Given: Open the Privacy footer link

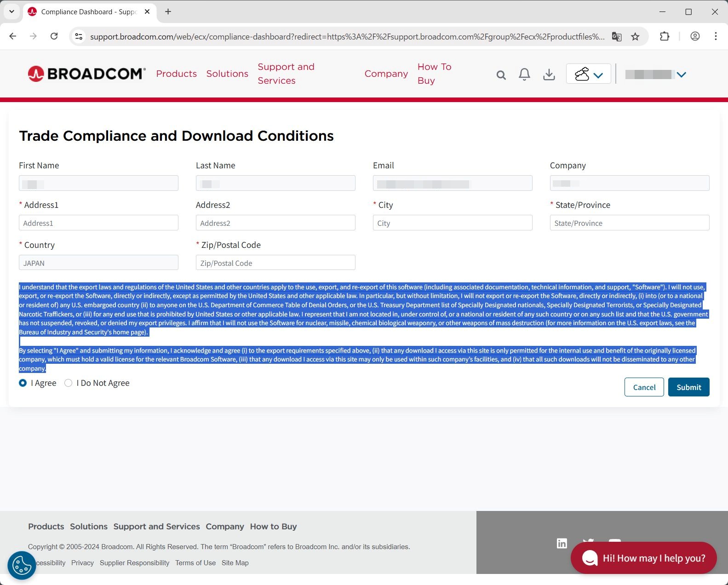Looking at the screenshot, I should pyautogui.click(x=82, y=563).
